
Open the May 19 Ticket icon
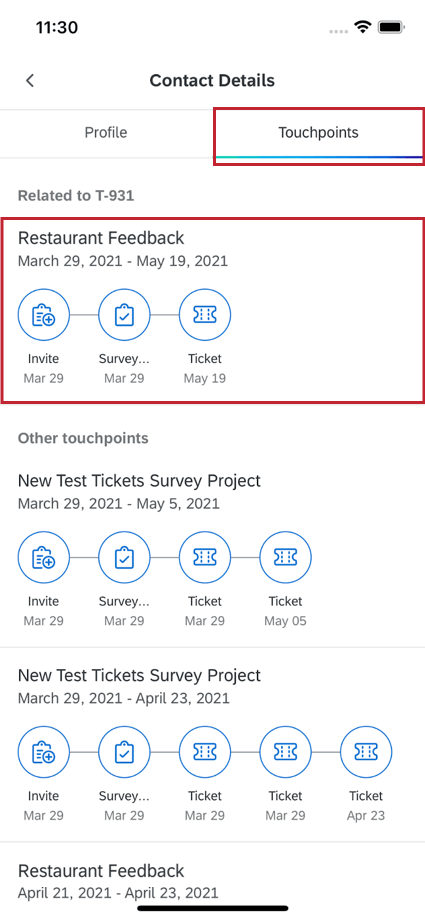click(204, 315)
